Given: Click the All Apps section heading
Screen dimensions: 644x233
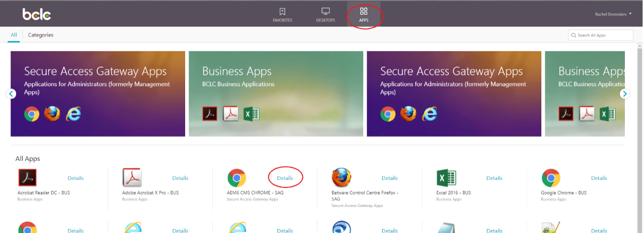Looking at the screenshot, I should (28, 159).
